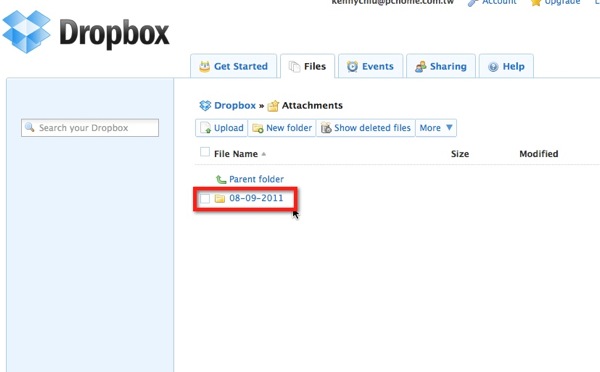Viewport: 600px width, 372px height.
Task: Click Show deleted files button
Action: tap(366, 128)
